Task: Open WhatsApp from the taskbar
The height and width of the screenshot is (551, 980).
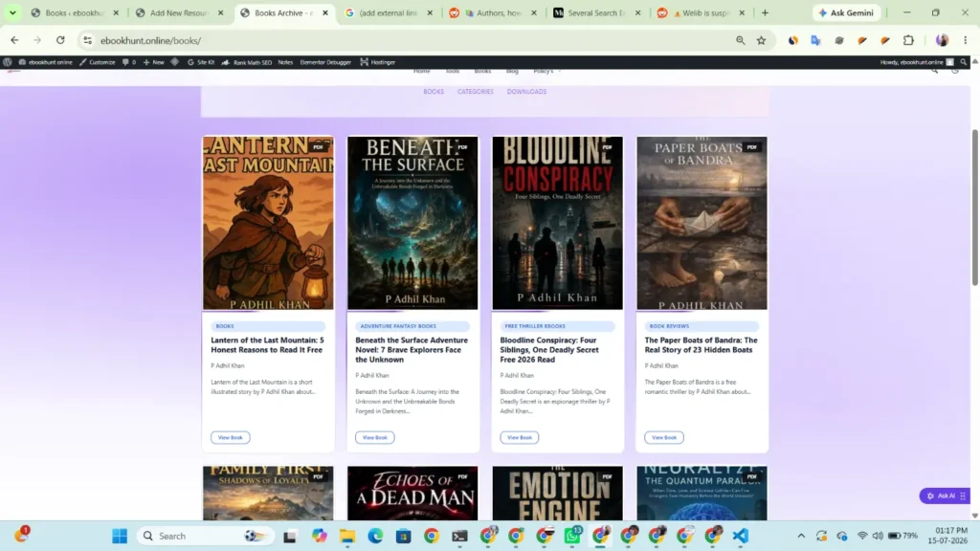Action: pyautogui.click(x=572, y=536)
